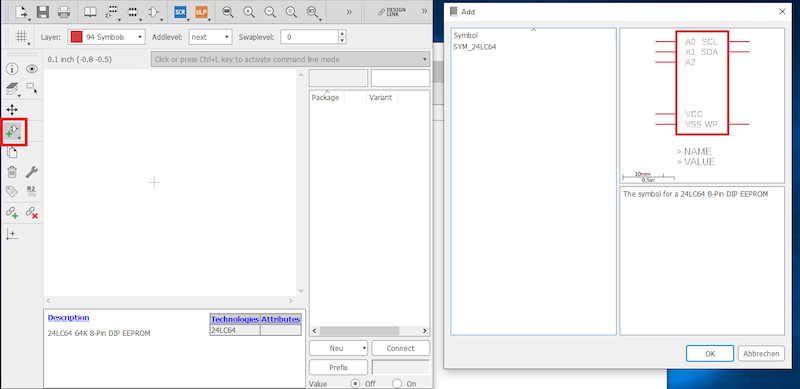The width and height of the screenshot is (800, 389).
Task: Open the Design Link tool
Action: click(391, 11)
